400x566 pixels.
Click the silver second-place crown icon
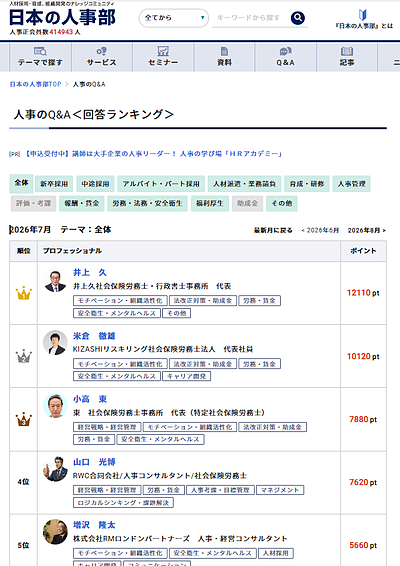(24, 356)
